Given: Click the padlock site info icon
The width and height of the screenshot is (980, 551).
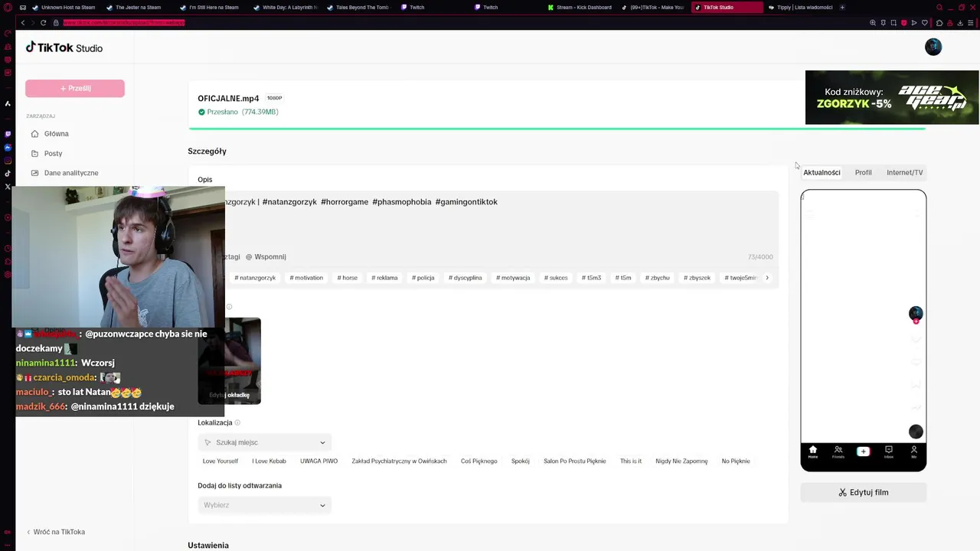Looking at the screenshot, I should (x=56, y=23).
